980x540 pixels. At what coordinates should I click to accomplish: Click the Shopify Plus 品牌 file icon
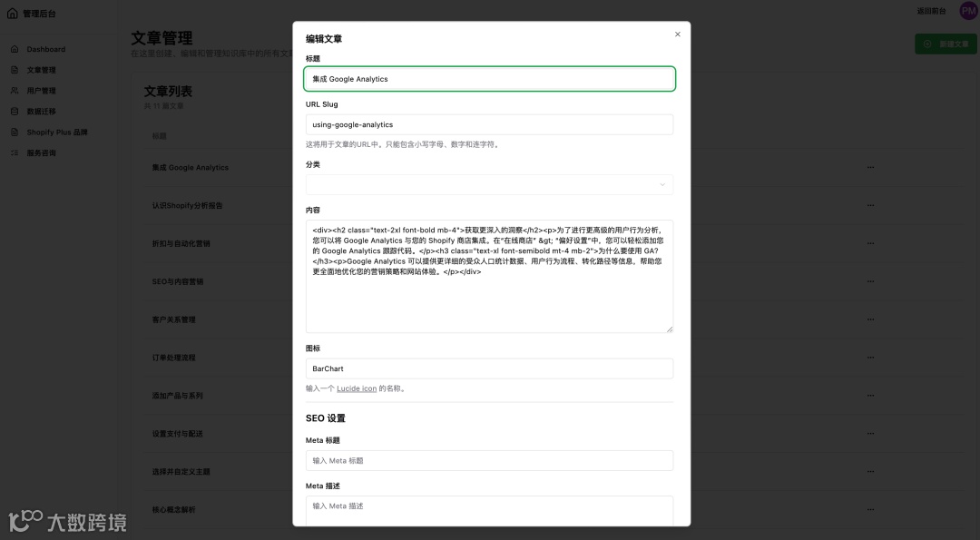pos(15,133)
